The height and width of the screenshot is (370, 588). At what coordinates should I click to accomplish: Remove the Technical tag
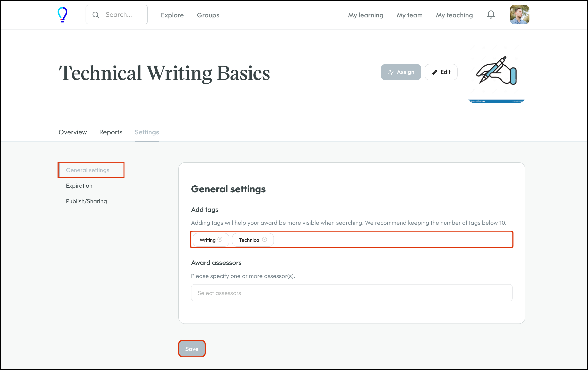click(x=265, y=239)
